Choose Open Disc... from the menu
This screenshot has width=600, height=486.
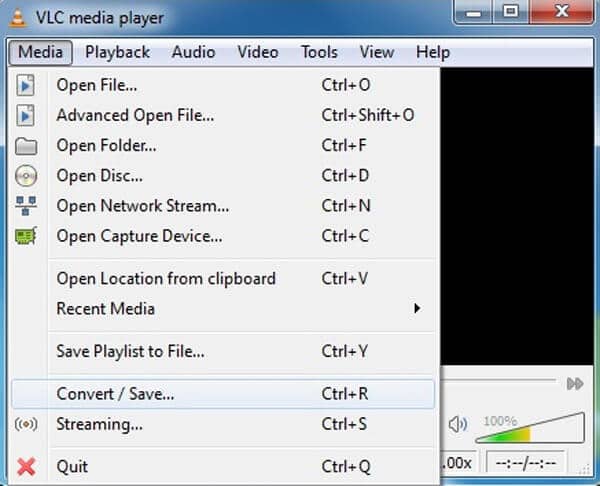(x=223, y=176)
